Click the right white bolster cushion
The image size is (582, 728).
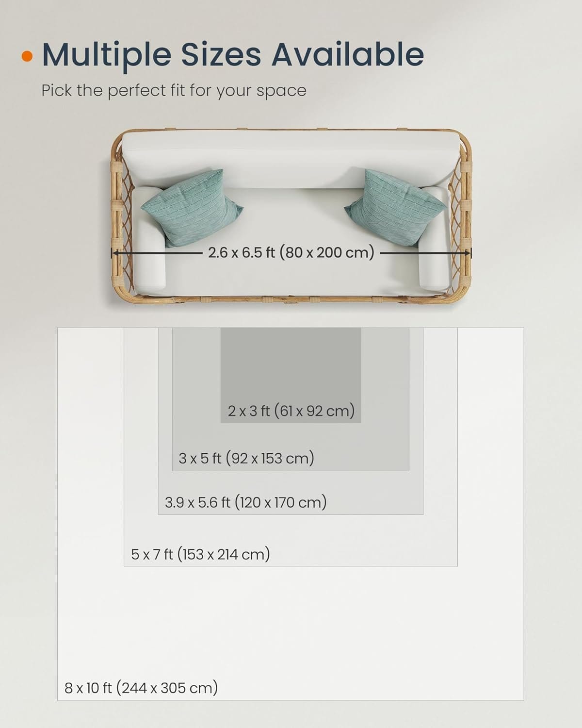433,262
